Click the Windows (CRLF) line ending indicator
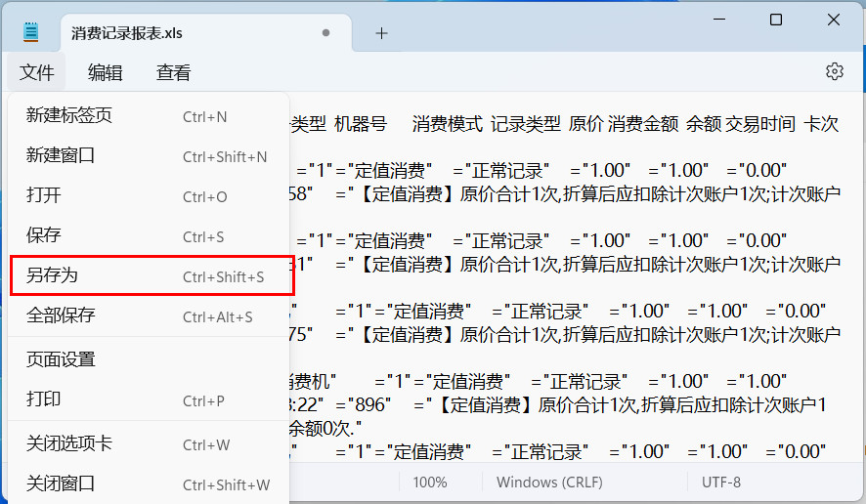 (549, 482)
